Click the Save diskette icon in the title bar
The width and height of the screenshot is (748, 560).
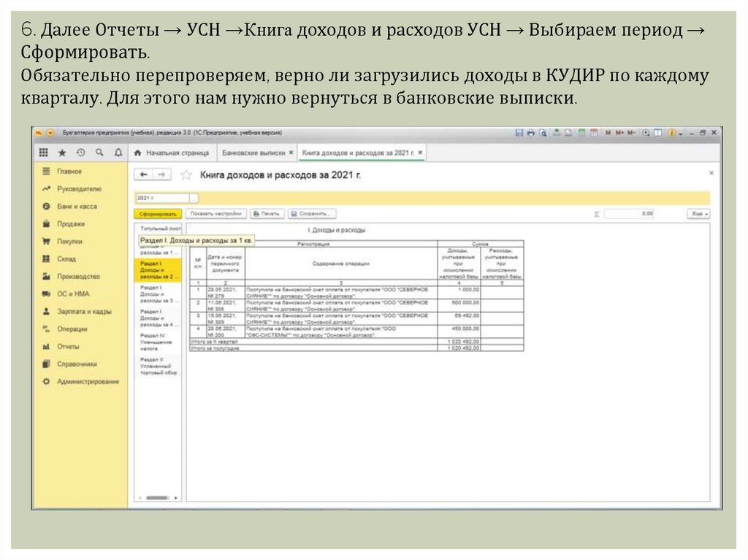pyautogui.click(x=519, y=133)
